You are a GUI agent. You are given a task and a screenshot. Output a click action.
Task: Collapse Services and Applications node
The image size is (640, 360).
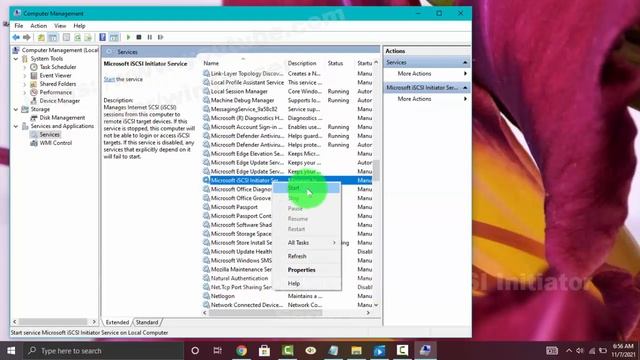pos(16,126)
